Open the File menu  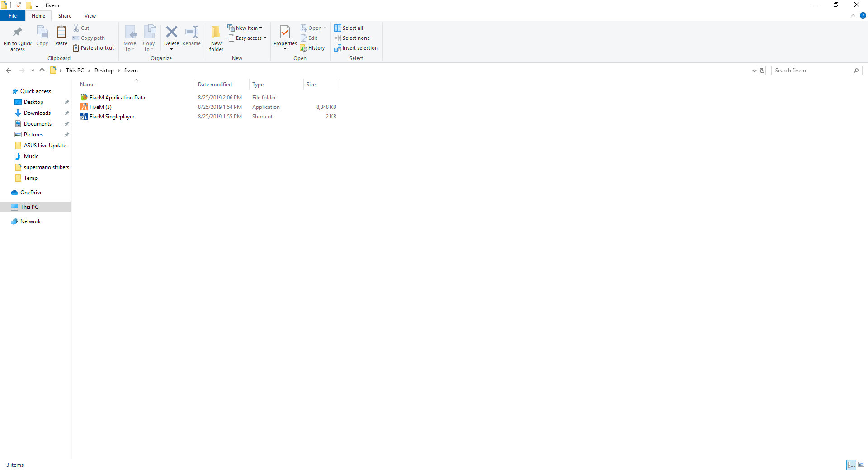(13, 16)
